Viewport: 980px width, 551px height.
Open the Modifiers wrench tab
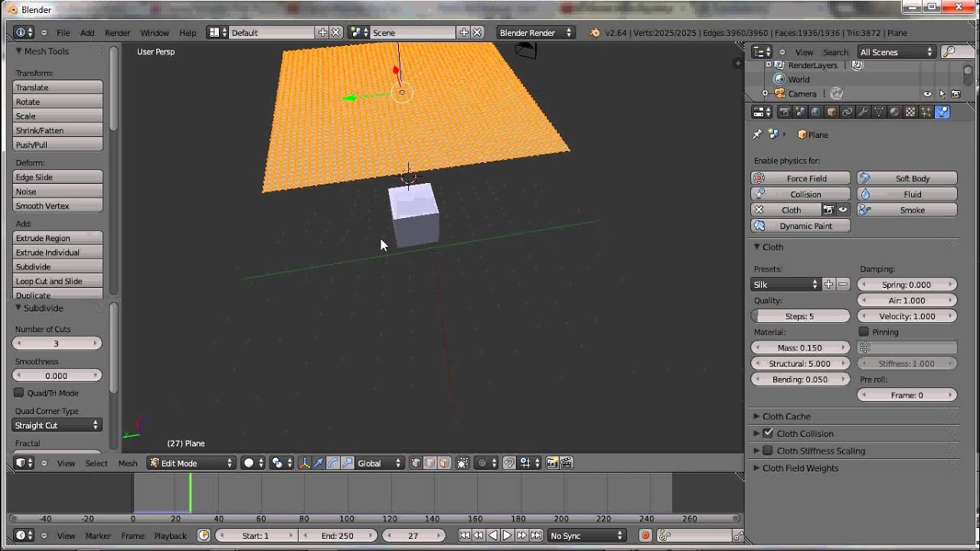click(x=863, y=112)
